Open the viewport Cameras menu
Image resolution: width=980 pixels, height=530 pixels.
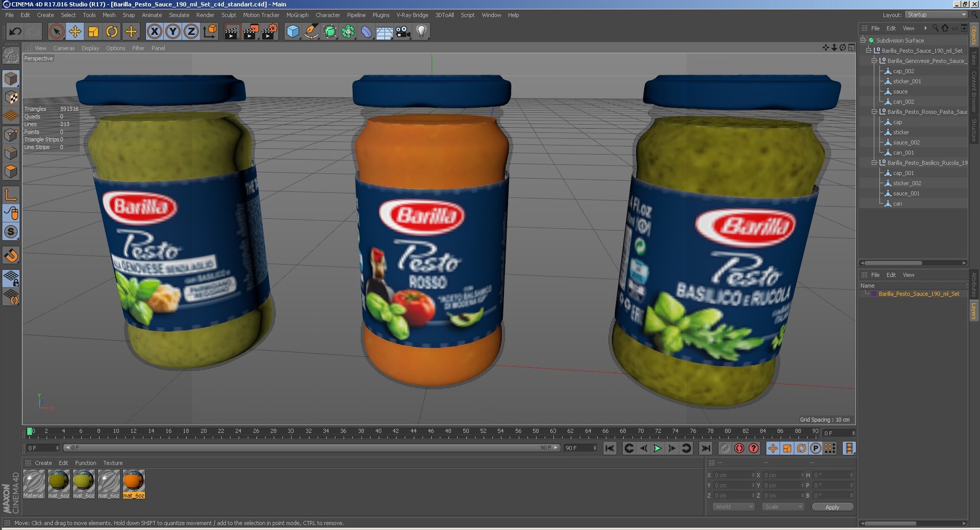(64, 48)
